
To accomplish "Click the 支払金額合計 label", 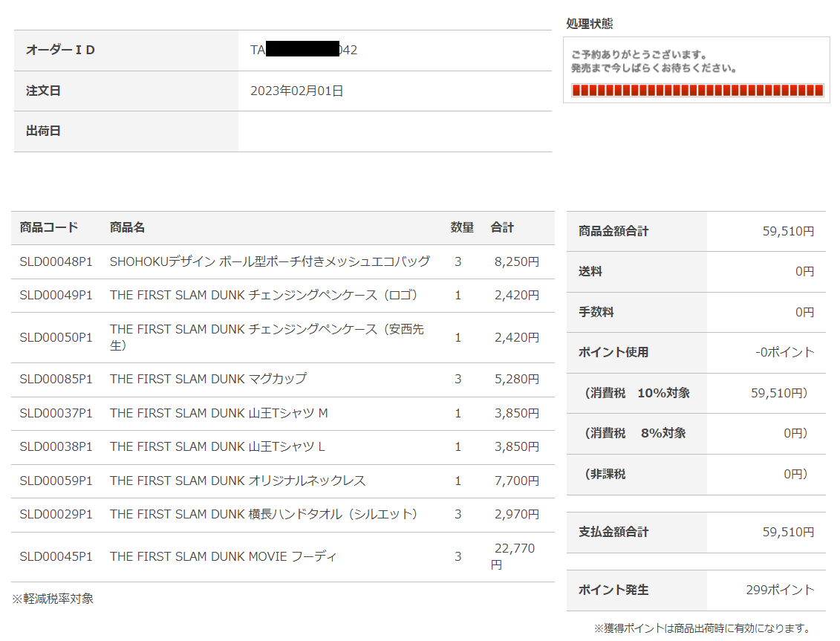I will click(x=613, y=533).
